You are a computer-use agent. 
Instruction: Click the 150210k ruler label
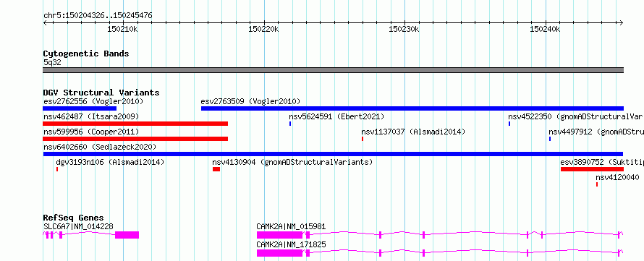coord(122,30)
